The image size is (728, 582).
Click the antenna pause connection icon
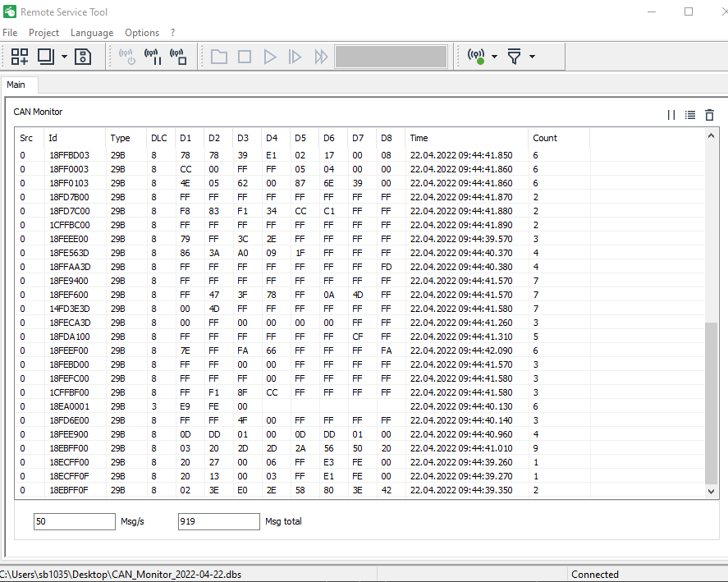point(153,57)
